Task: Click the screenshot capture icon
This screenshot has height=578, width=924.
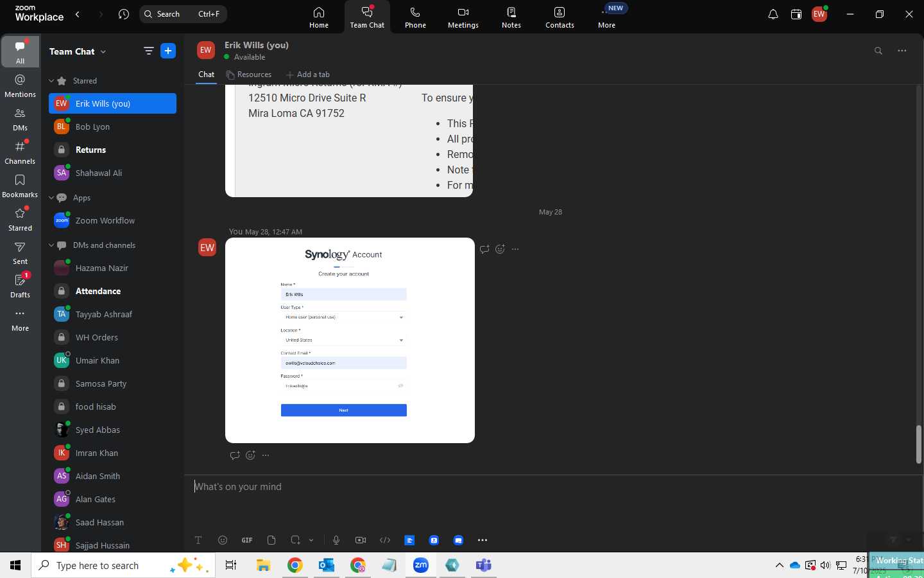Action: coord(295,540)
